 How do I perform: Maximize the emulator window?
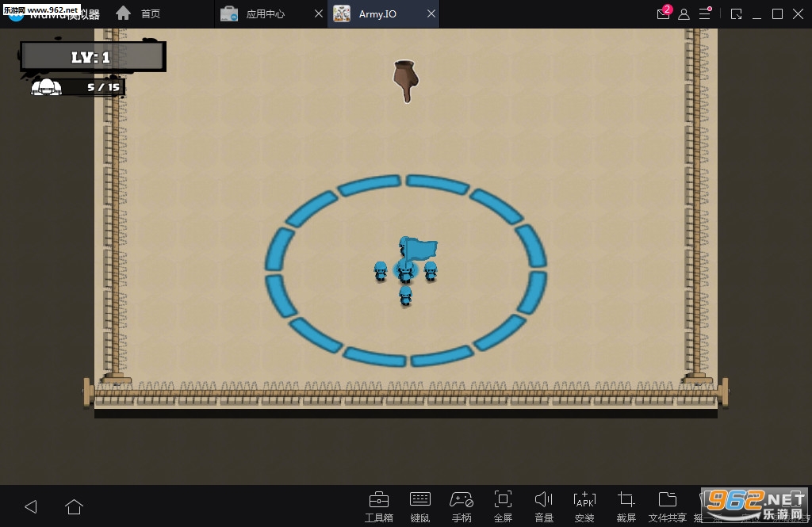pyautogui.click(x=777, y=14)
